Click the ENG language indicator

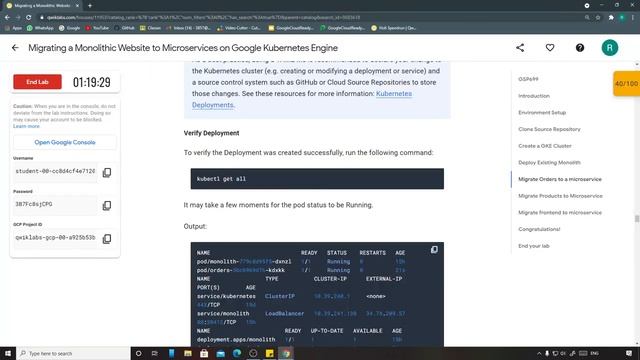coord(595,353)
